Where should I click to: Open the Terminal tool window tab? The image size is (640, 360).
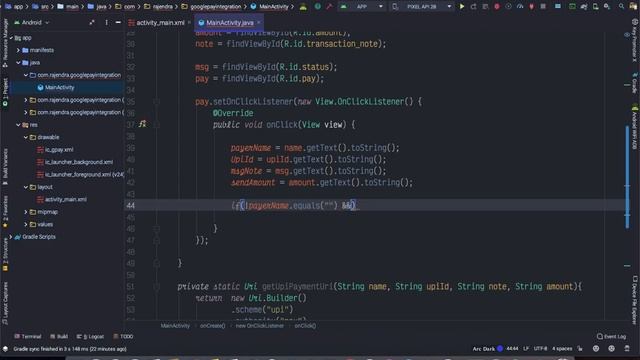27,336
